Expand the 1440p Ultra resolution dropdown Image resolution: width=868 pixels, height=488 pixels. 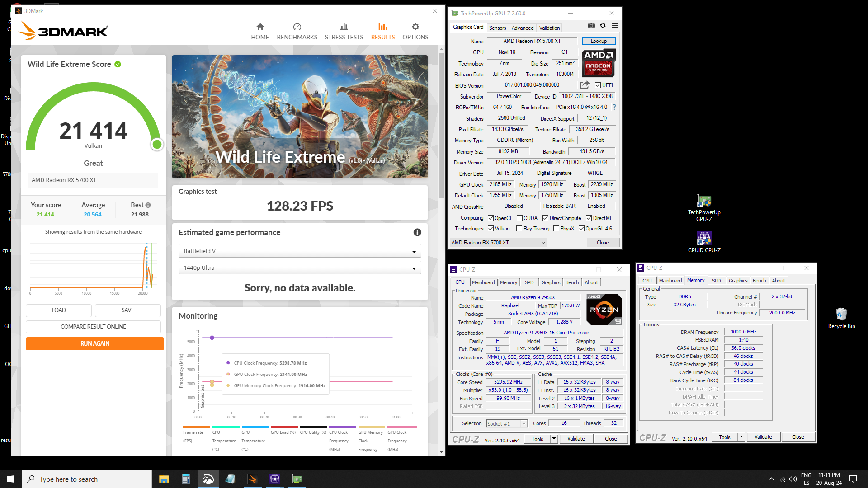point(300,267)
